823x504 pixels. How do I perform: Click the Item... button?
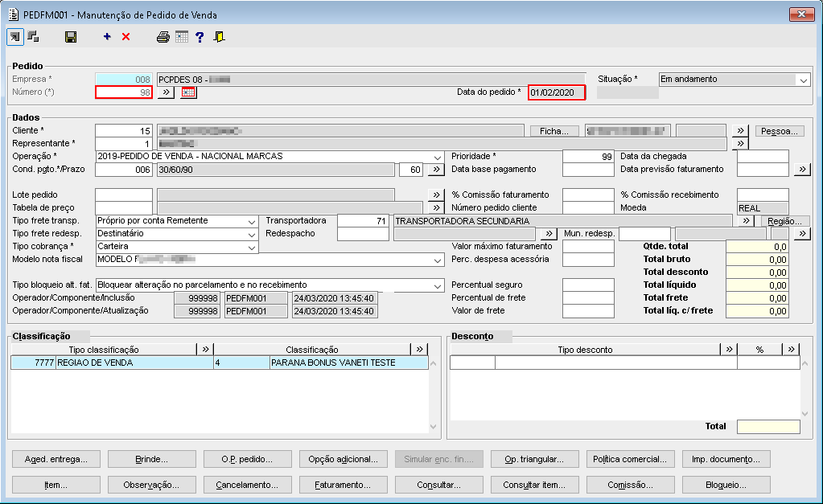pyautogui.click(x=56, y=486)
